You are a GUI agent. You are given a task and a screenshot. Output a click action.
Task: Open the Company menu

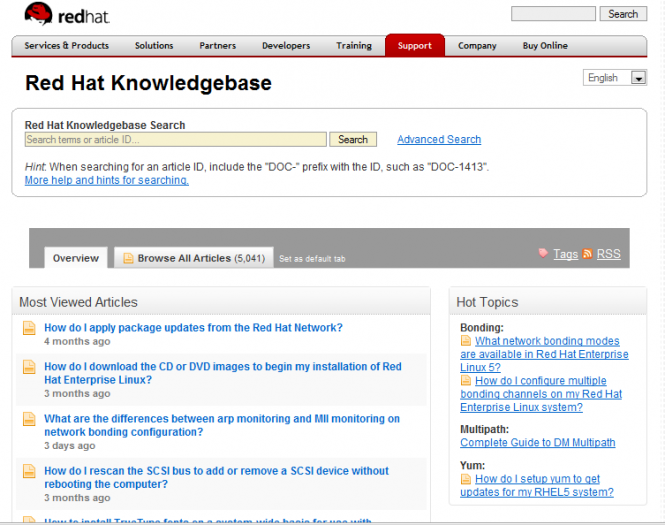point(477,45)
